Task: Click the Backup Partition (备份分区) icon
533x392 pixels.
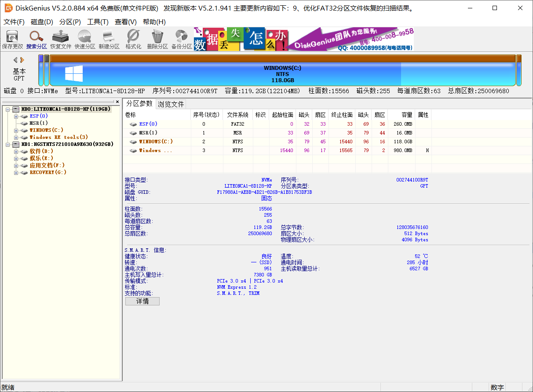Action: pyautogui.click(x=181, y=36)
